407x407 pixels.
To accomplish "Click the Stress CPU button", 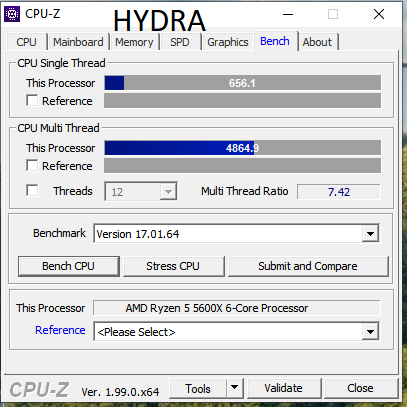I will (x=173, y=266).
